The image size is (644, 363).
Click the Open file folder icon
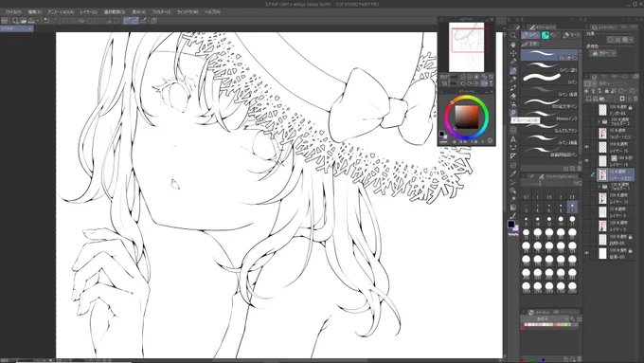pos(24,21)
